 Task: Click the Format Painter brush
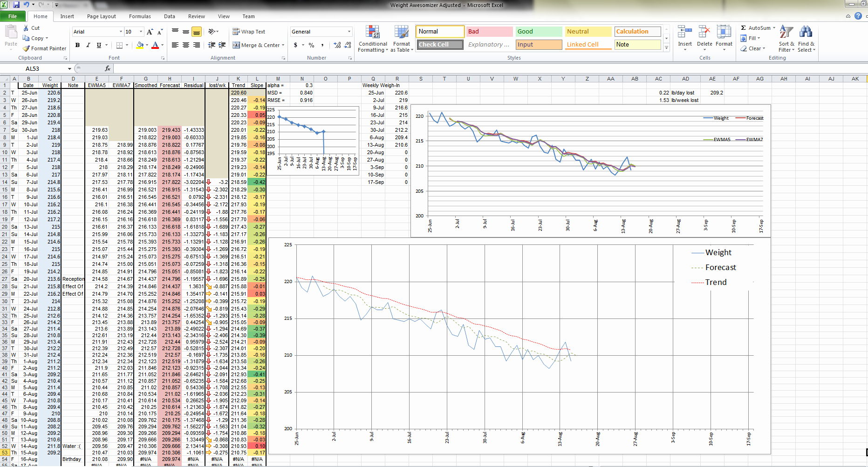click(x=27, y=48)
